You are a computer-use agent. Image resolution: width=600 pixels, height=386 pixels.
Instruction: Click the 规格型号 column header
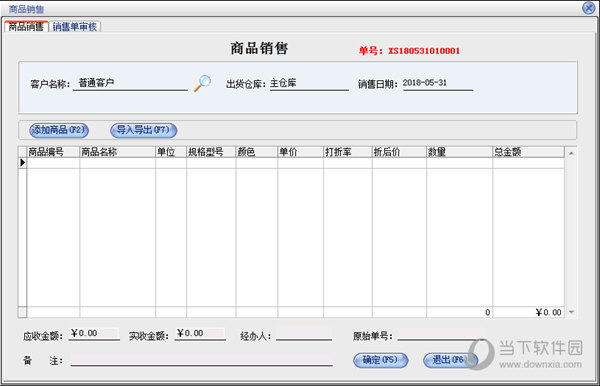point(211,152)
